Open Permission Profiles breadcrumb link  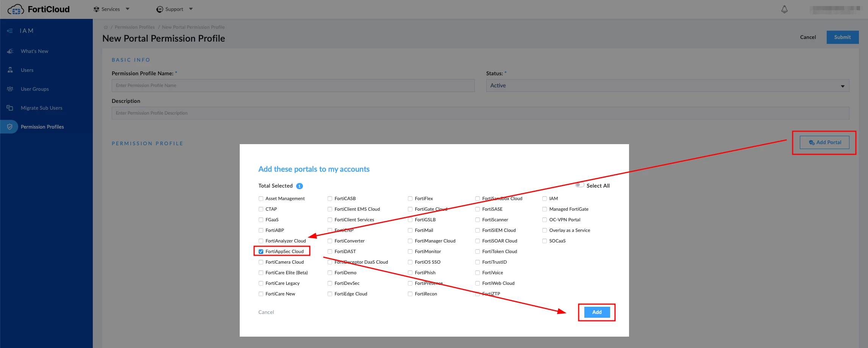pyautogui.click(x=134, y=27)
